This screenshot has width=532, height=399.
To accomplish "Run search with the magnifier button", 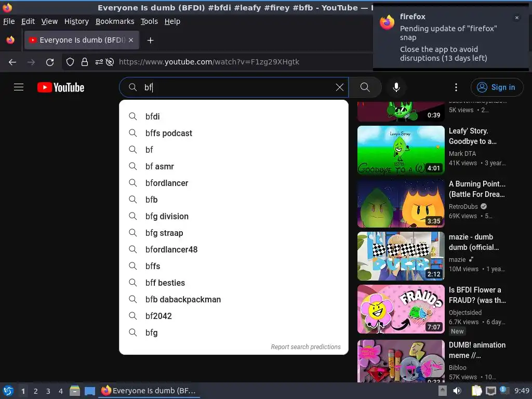I will pyautogui.click(x=365, y=87).
